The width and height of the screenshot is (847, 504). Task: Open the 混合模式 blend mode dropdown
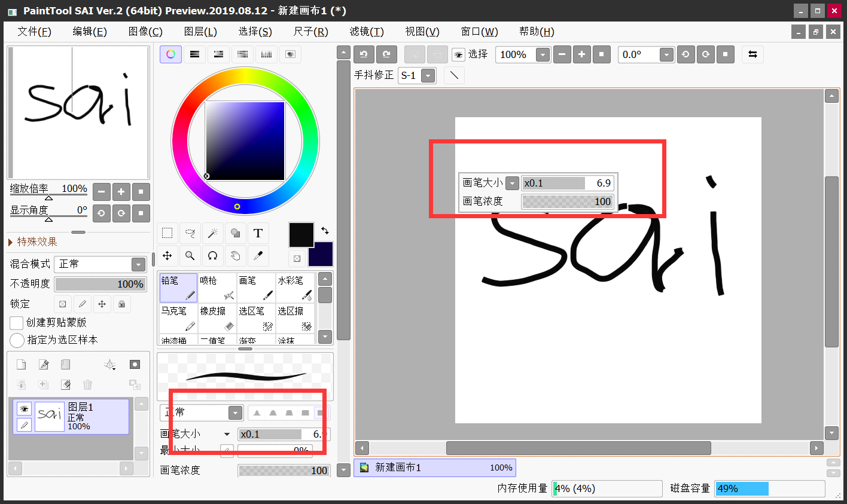pyautogui.click(x=138, y=264)
